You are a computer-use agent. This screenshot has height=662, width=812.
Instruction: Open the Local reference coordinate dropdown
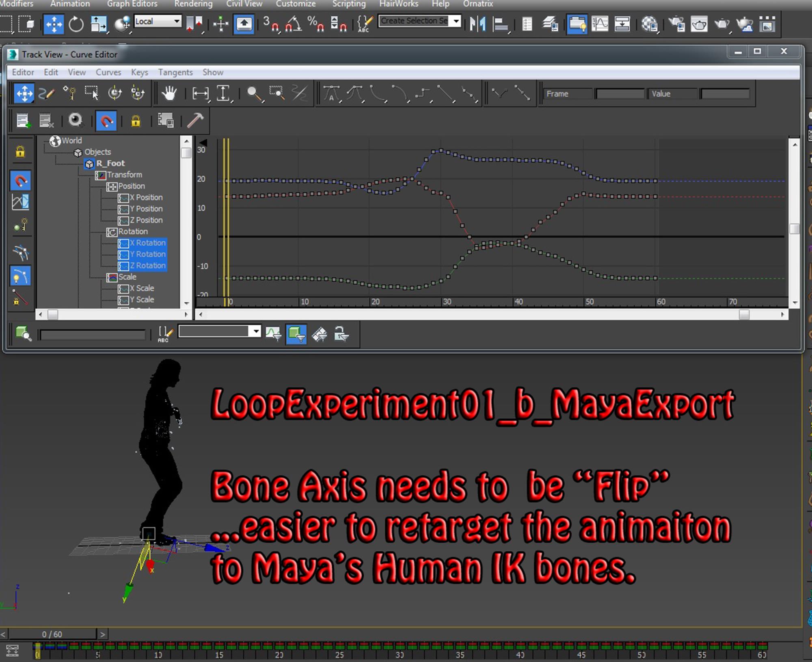(x=158, y=21)
